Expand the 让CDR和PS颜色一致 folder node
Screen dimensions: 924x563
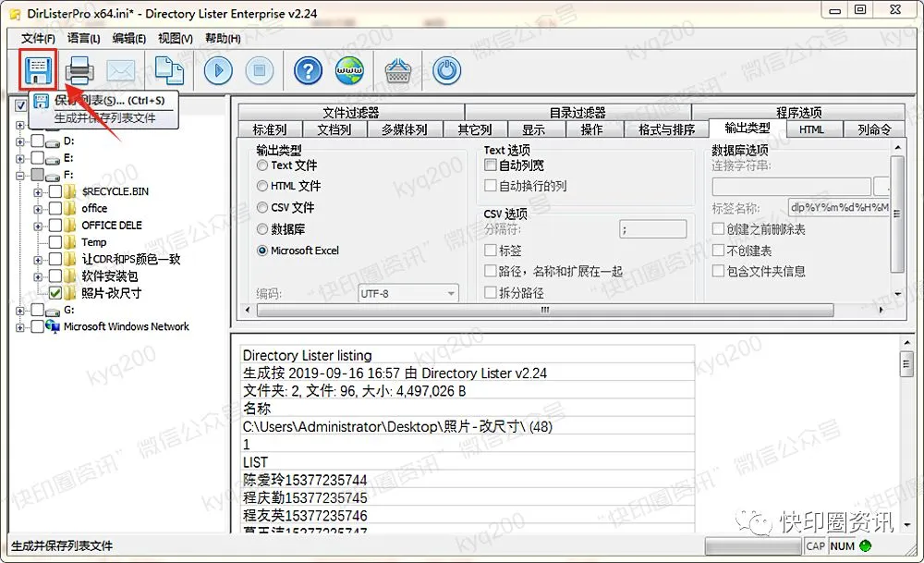[38, 260]
